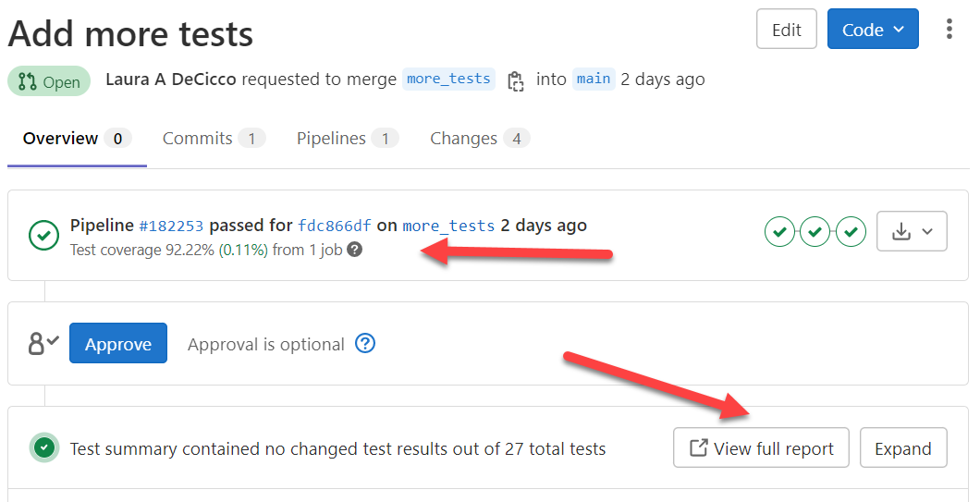This screenshot has height=502, width=980.
Task: Open the download artifacts dropdown
Action: pos(912,231)
